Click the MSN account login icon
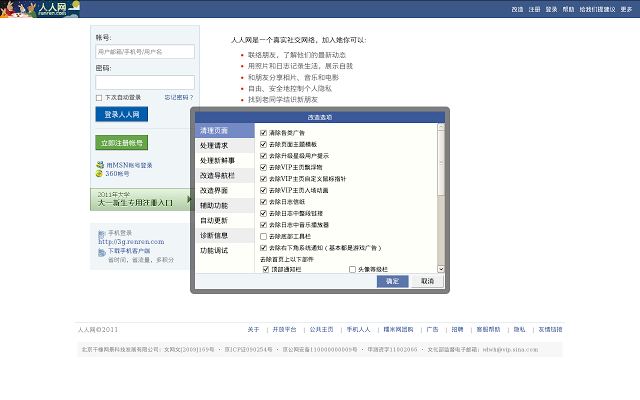Viewport: 640px width, 400px height. pos(100,165)
